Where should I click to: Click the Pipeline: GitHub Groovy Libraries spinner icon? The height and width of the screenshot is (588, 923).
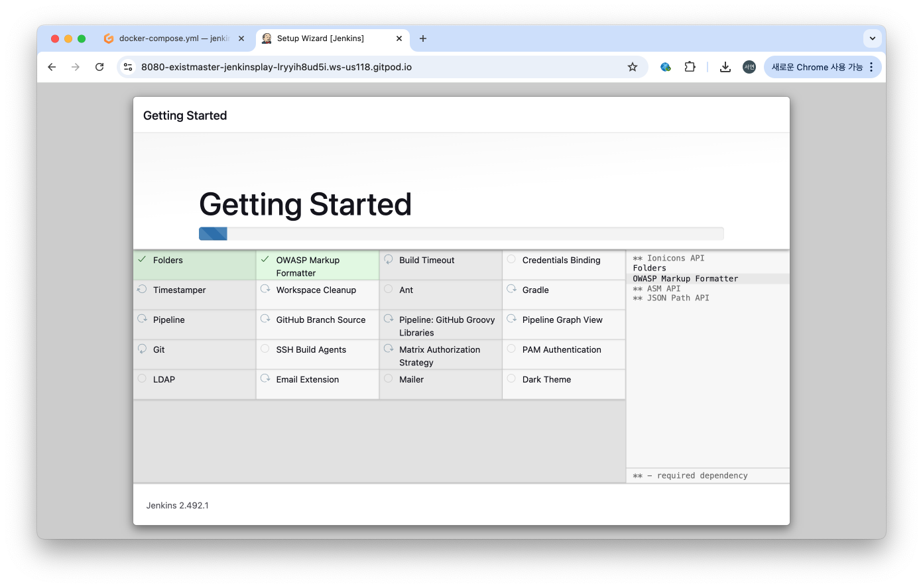coord(389,319)
